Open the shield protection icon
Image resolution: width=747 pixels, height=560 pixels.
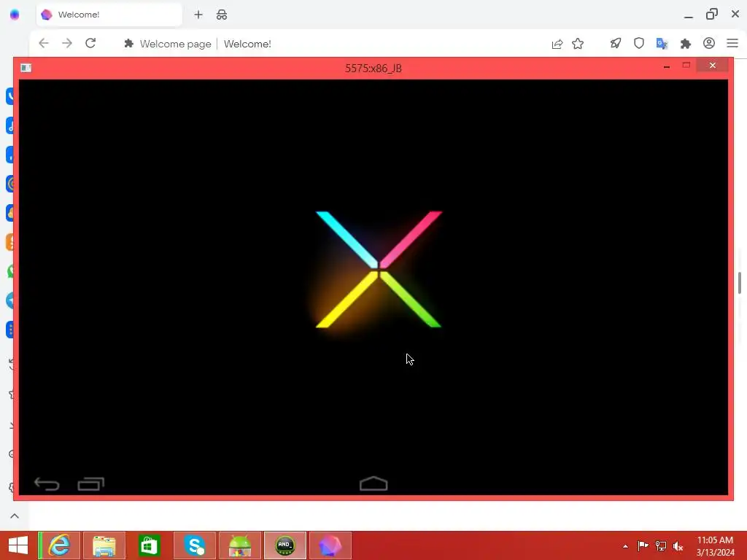coord(639,43)
